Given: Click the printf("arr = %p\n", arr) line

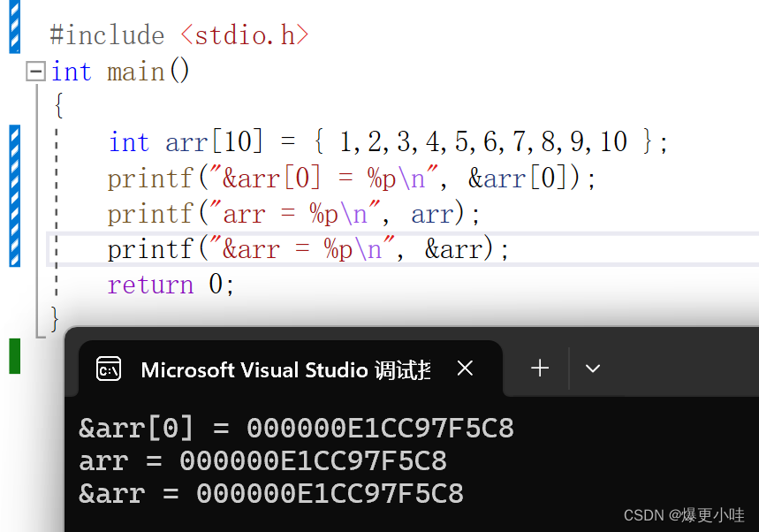Looking at the screenshot, I should [293, 214].
